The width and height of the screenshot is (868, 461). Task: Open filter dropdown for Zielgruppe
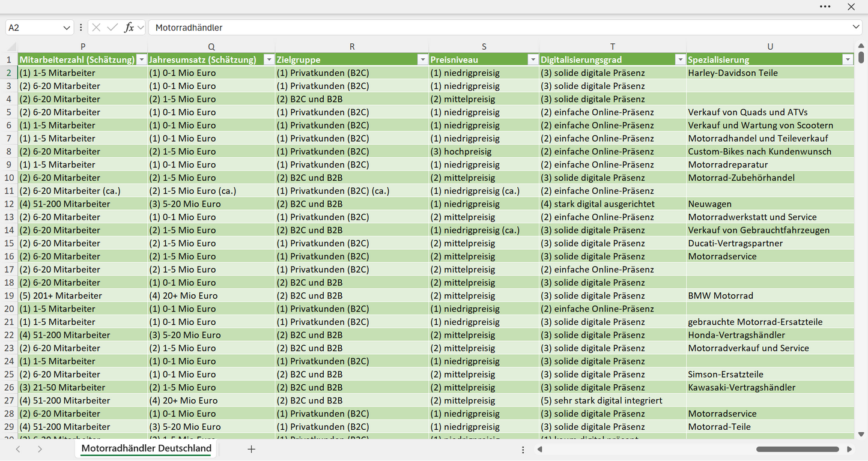(423, 59)
